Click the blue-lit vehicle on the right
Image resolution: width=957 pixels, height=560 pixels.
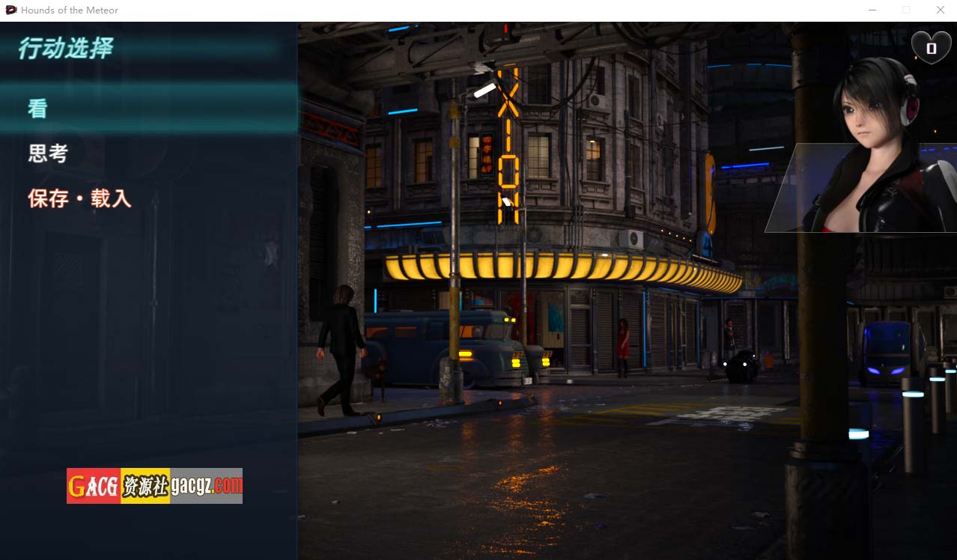click(x=887, y=353)
